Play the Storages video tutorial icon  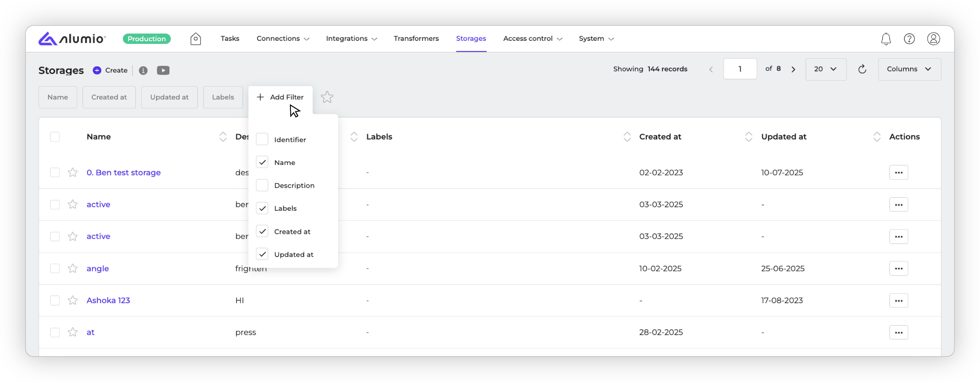pyautogui.click(x=163, y=70)
